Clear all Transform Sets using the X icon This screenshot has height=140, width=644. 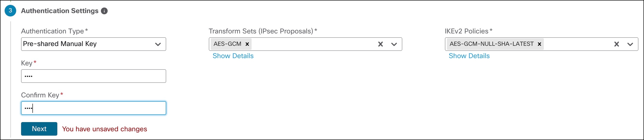coord(380,44)
